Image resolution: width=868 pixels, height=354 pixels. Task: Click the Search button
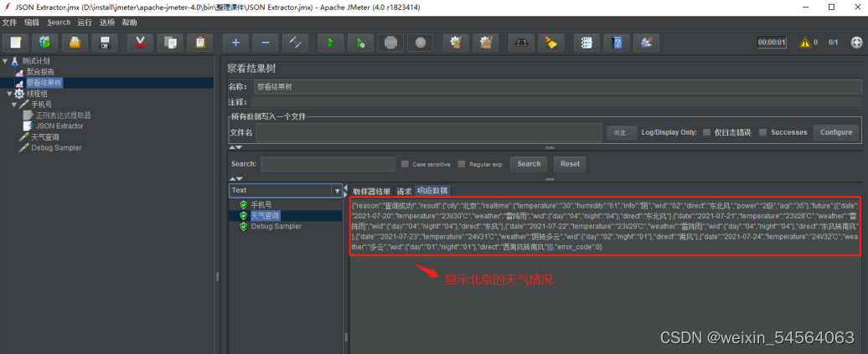(529, 164)
